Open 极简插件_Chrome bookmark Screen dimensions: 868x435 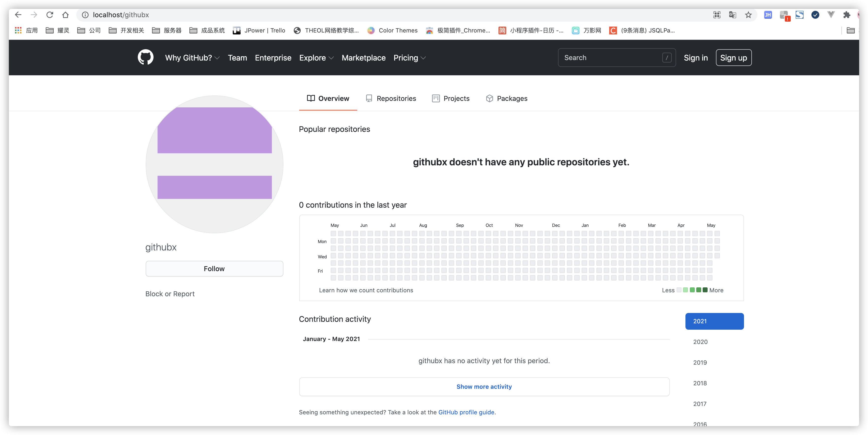458,30
